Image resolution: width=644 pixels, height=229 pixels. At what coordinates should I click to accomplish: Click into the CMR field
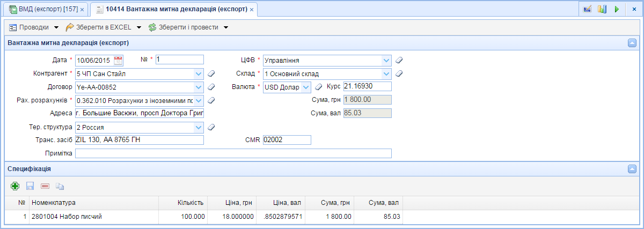[287, 140]
